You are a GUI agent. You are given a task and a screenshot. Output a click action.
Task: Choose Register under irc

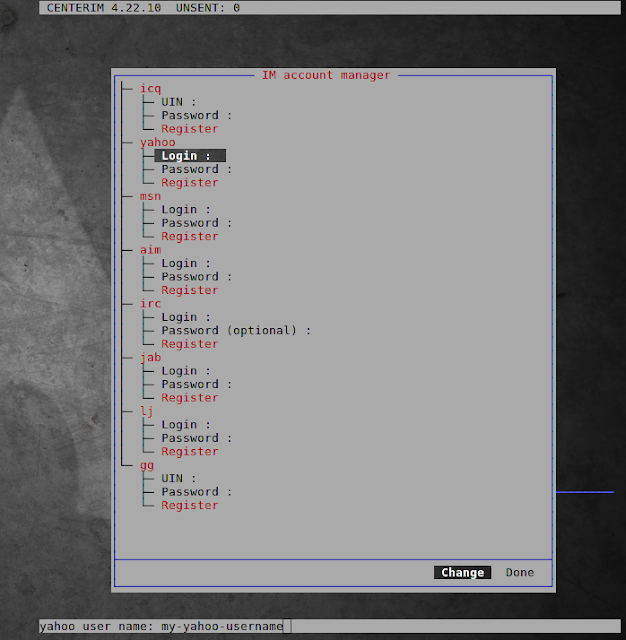coord(190,344)
